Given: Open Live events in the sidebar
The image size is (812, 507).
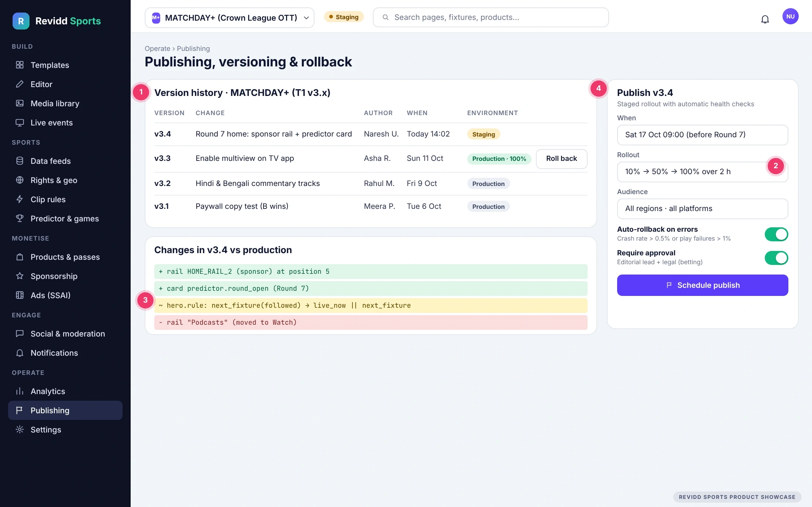Looking at the screenshot, I should (x=65, y=123).
